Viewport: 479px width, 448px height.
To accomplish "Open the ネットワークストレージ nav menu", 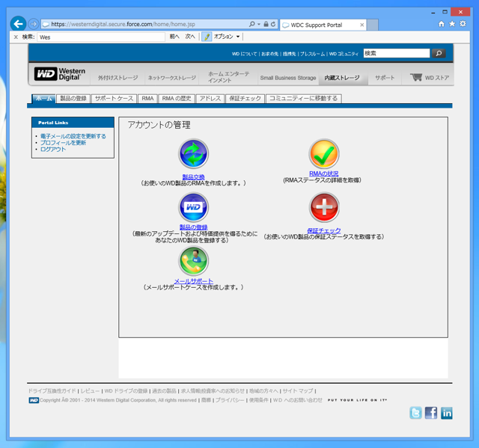I will point(172,78).
